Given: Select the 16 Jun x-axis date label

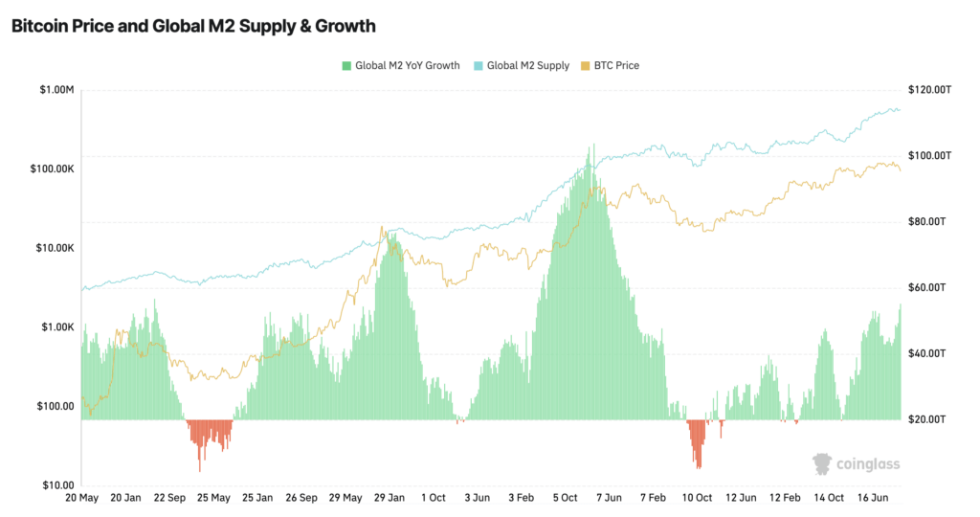Looking at the screenshot, I should coord(873,498).
